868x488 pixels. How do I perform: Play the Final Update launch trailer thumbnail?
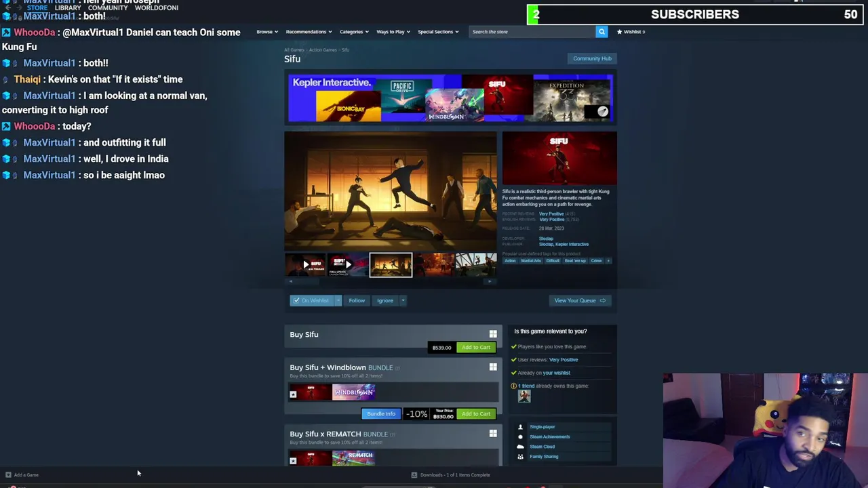click(348, 264)
